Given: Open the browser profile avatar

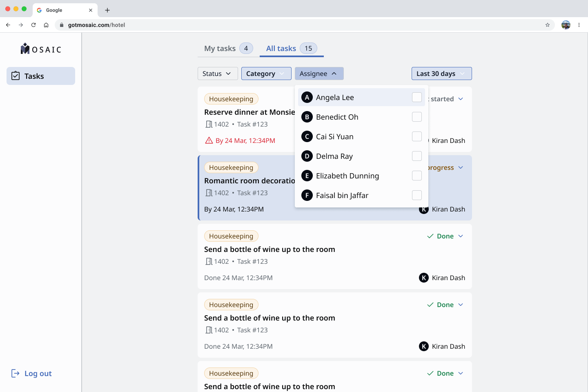Looking at the screenshot, I should pyautogui.click(x=566, y=25).
